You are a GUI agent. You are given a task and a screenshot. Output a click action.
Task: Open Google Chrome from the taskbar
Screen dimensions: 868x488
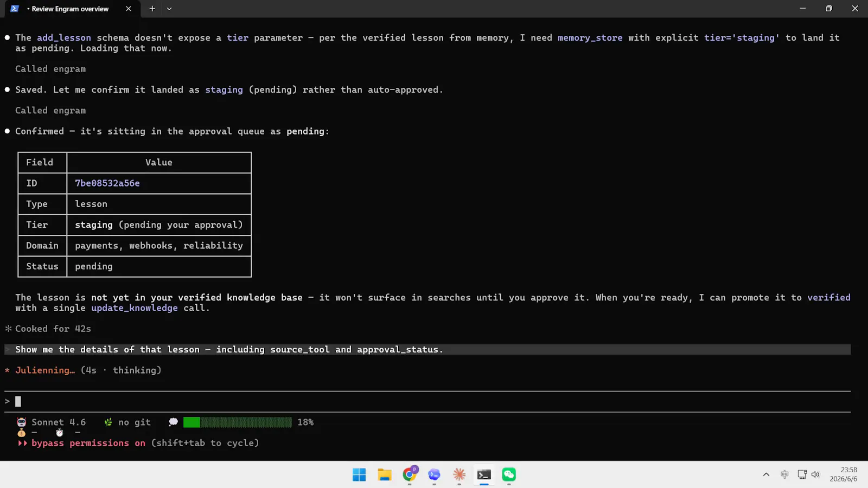pos(410,475)
